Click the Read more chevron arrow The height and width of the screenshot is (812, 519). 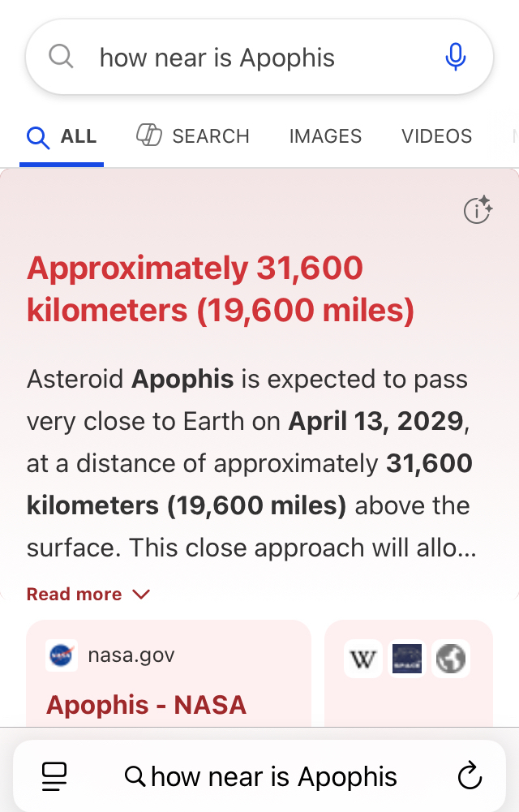click(141, 595)
